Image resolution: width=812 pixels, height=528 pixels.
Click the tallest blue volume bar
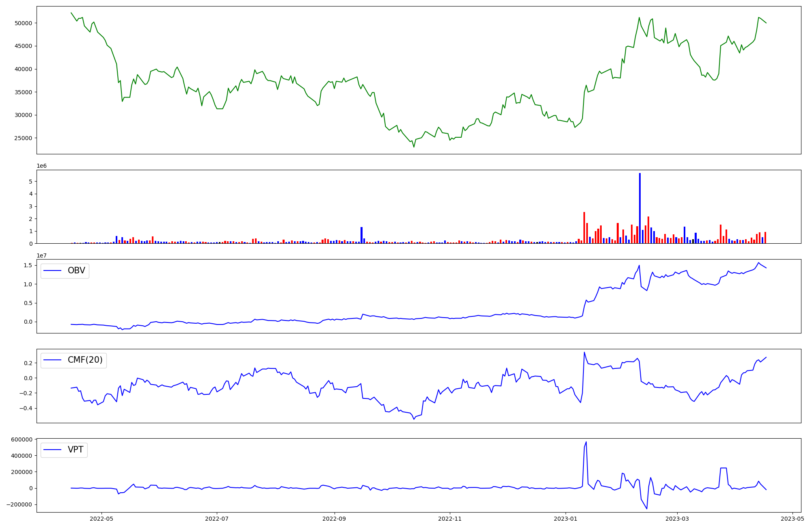point(640,207)
